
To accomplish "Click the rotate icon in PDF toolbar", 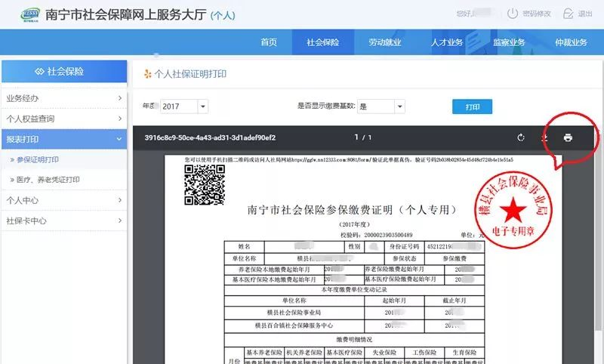I will point(521,137).
